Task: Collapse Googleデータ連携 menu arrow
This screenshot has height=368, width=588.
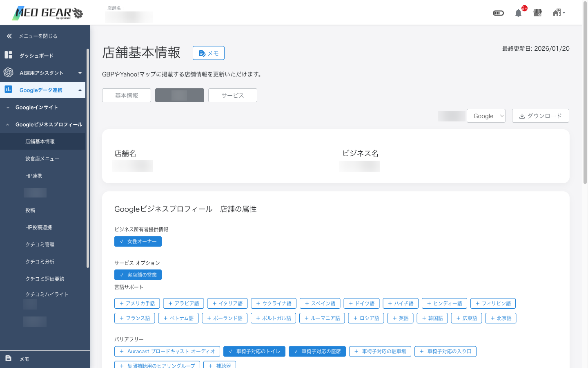Action: [x=80, y=90]
